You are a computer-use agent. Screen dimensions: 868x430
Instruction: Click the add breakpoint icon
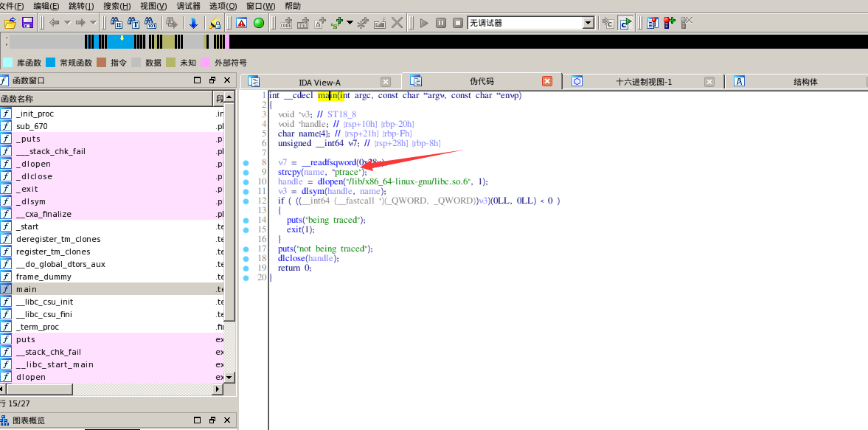click(670, 23)
